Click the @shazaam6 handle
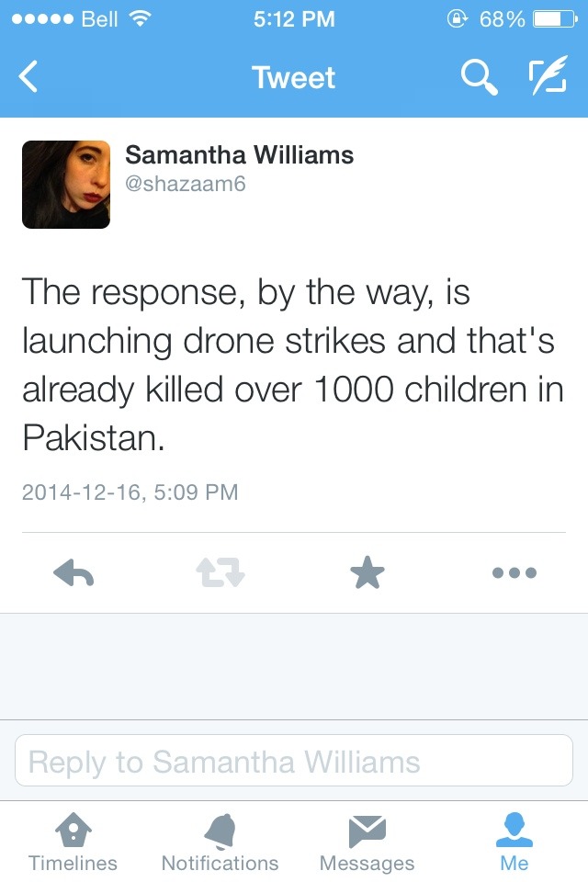The height and width of the screenshot is (882, 588). 185,184
